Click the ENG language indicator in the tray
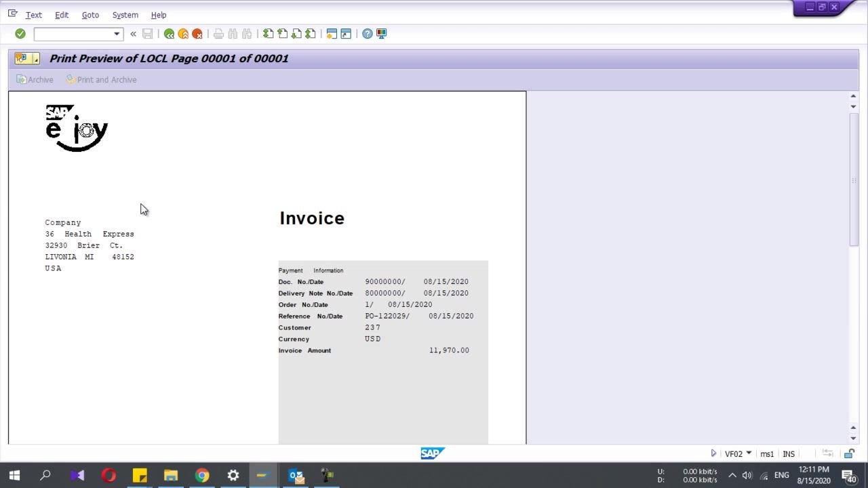This screenshot has width=868, height=488. (x=782, y=475)
